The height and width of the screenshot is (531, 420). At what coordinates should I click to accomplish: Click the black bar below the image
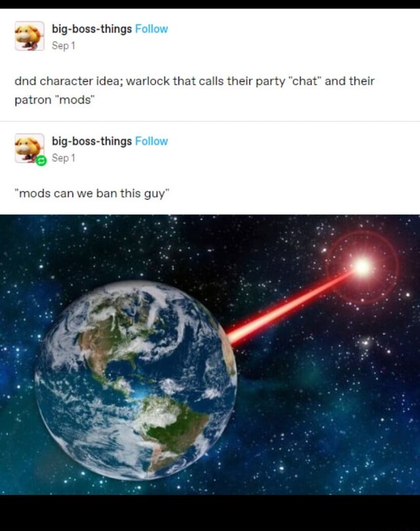[210, 513]
